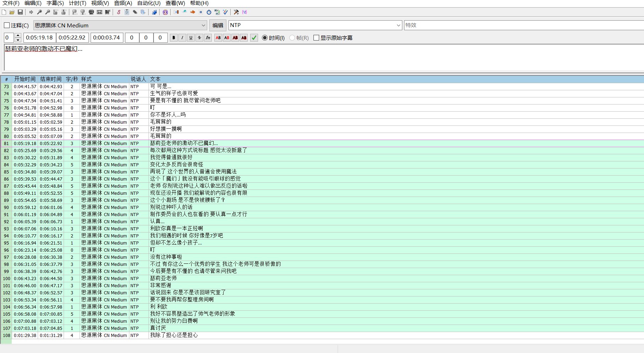
Task: Toggle tag hiding {\t} icon
Action: click(x=245, y=12)
